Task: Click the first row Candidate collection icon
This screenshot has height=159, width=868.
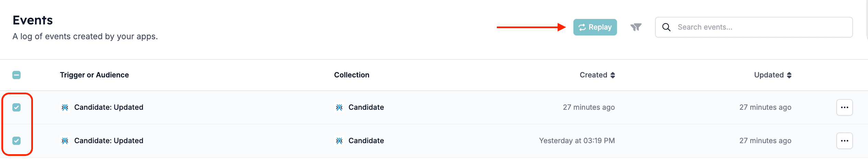Action: 339,107
